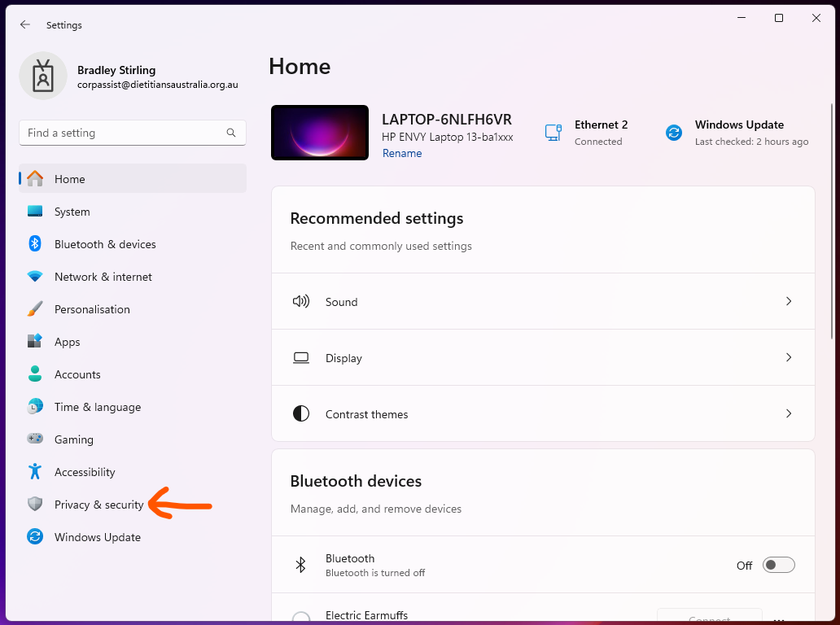Expand the Contrast themes row
Image resolution: width=840 pixels, height=625 pixels.
pyautogui.click(x=543, y=414)
